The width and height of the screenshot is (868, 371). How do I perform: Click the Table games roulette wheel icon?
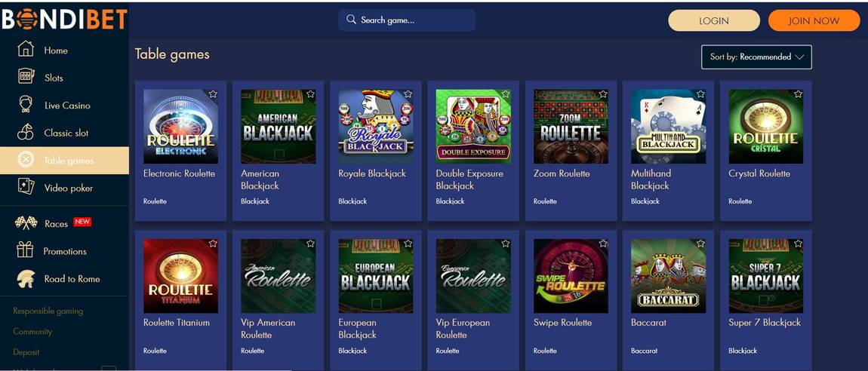point(26,160)
